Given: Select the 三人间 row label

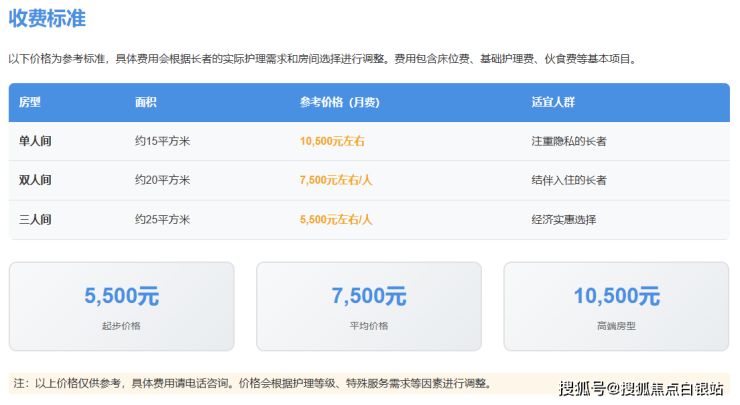Looking at the screenshot, I should coord(35,219).
